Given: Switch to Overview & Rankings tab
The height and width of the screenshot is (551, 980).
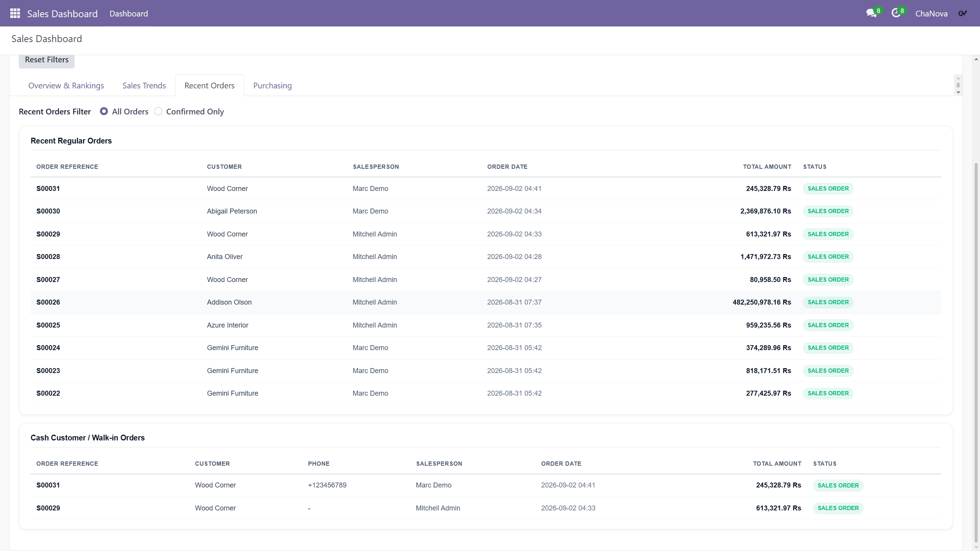Looking at the screenshot, I should pyautogui.click(x=66, y=85).
